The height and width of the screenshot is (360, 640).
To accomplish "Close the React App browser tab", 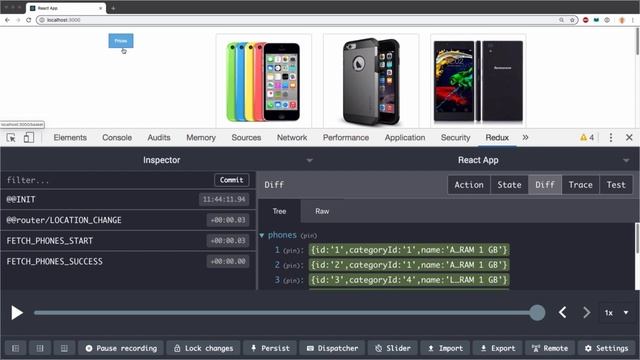I will [x=101, y=8].
